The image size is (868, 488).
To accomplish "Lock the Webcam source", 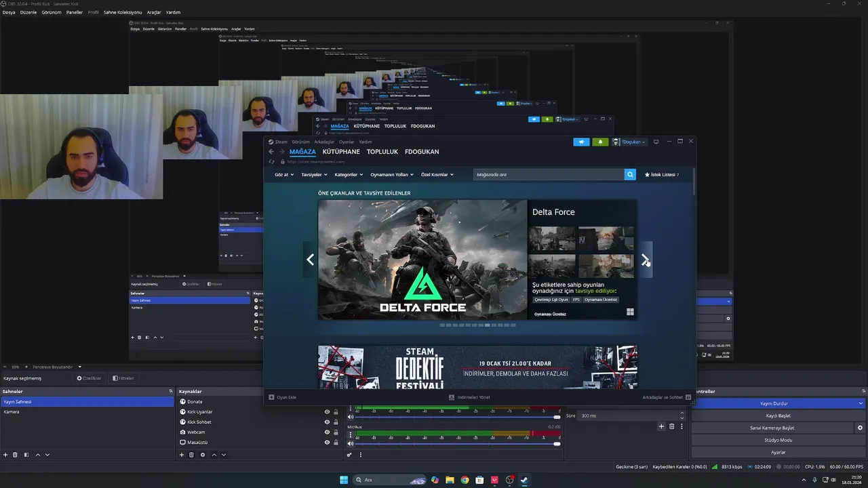I will point(336,432).
